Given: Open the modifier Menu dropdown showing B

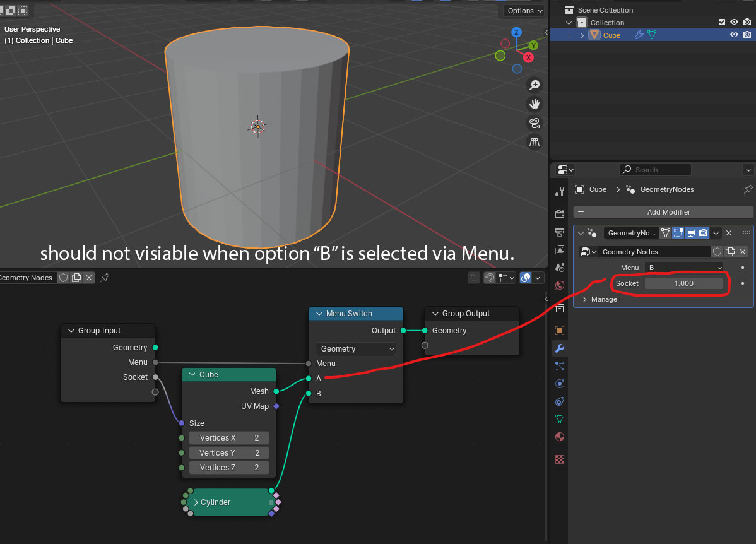Looking at the screenshot, I should coord(684,268).
